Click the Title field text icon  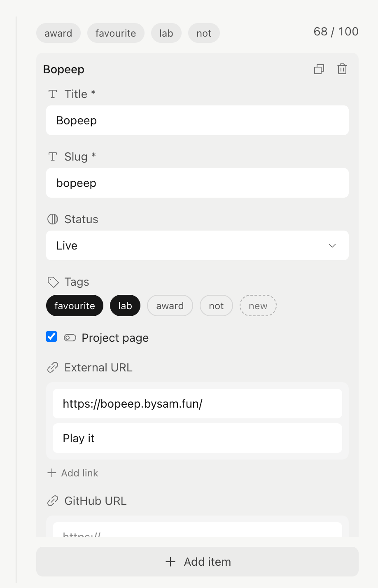pyautogui.click(x=53, y=94)
